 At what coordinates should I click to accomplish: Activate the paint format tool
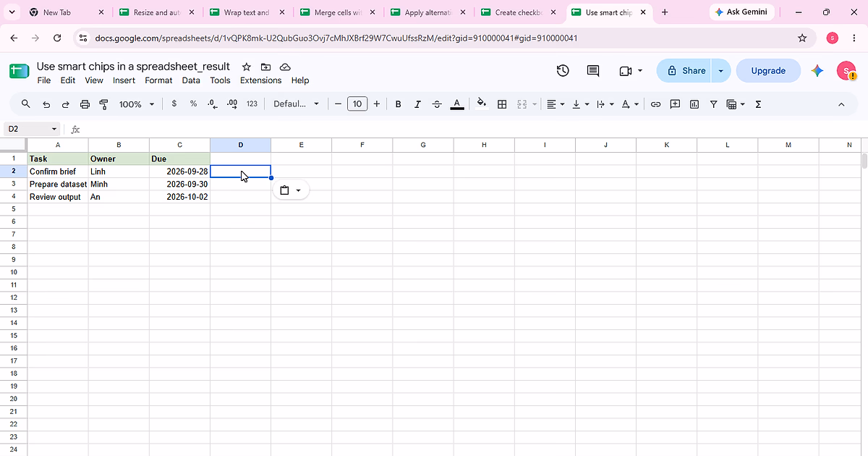point(103,104)
